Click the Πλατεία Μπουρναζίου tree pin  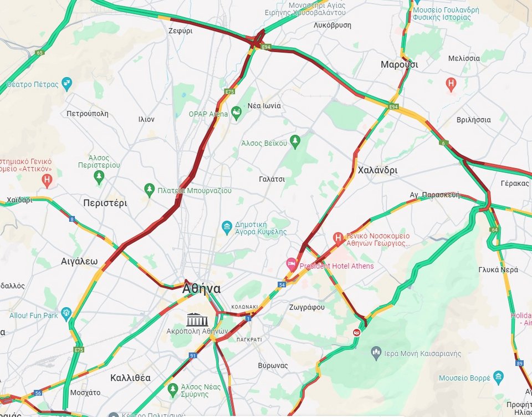coord(149,190)
